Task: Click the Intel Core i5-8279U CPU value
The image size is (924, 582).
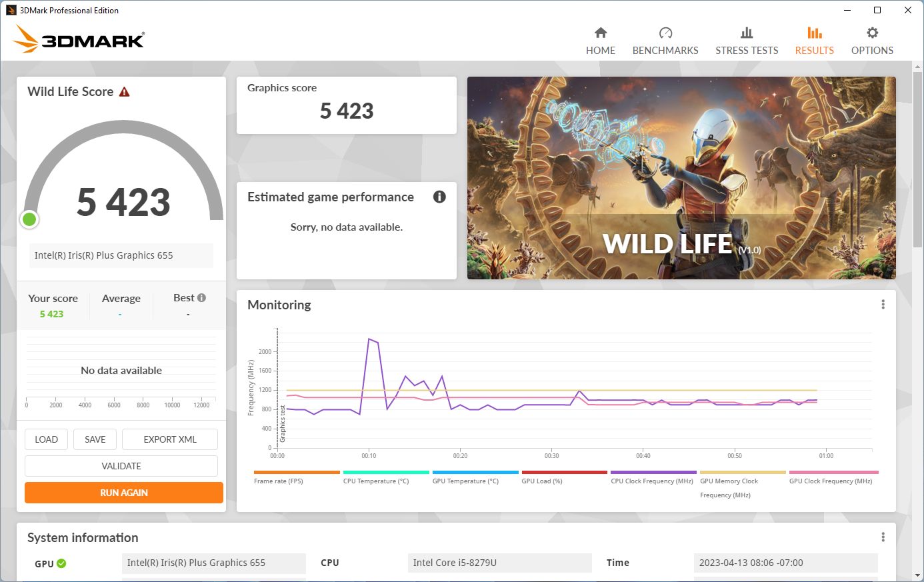Action: 500,563
